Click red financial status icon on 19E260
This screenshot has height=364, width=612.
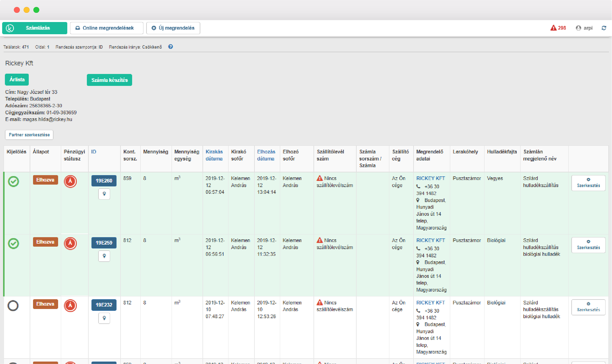pyautogui.click(x=70, y=181)
